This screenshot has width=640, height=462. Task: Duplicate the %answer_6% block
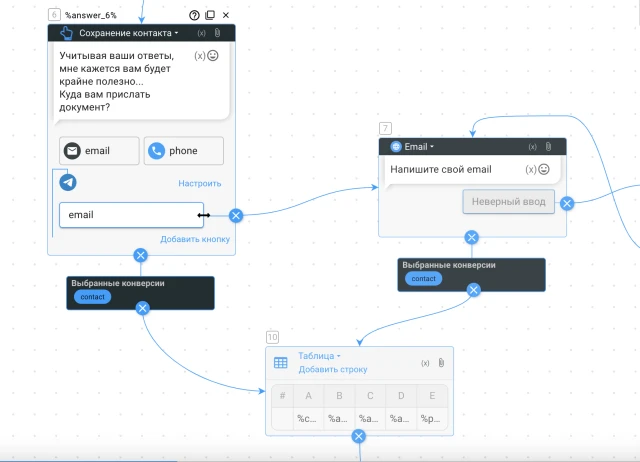pyautogui.click(x=209, y=15)
